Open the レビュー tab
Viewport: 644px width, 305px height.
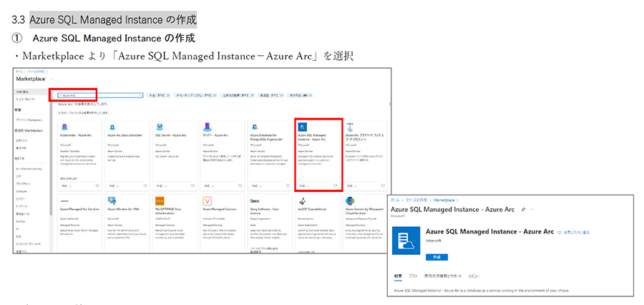(473, 276)
